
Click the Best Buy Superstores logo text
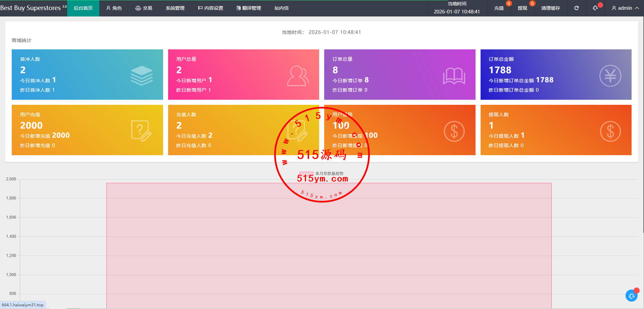click(x=31, y=8)
